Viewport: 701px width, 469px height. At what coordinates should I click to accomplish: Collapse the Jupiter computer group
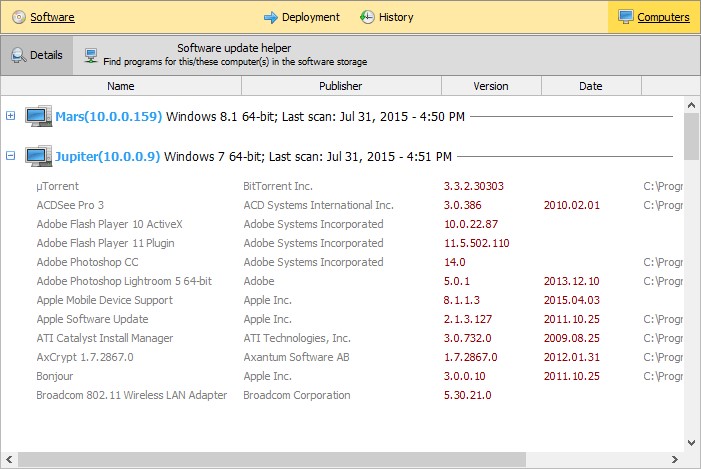(11, 155)
